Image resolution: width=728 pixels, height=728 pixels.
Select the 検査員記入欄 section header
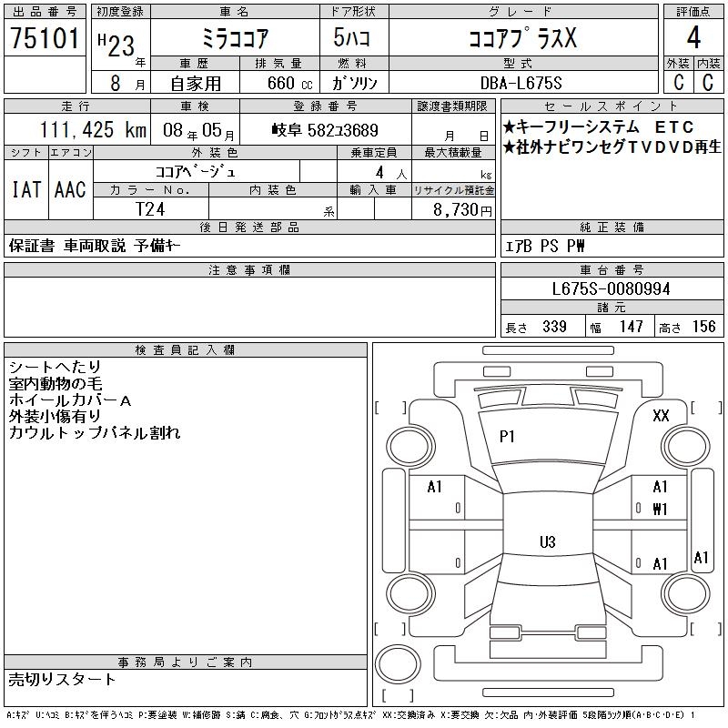pos(185,350)
